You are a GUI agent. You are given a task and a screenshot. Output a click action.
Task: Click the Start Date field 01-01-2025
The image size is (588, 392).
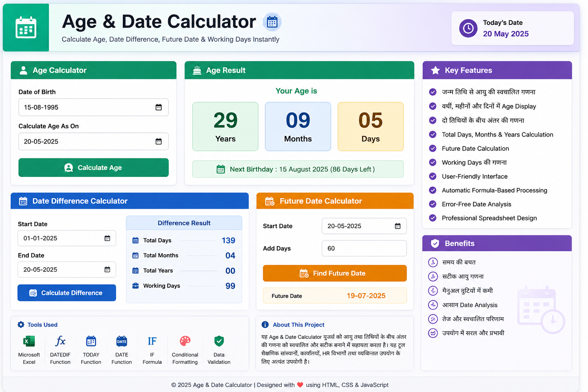pos(67,238)
